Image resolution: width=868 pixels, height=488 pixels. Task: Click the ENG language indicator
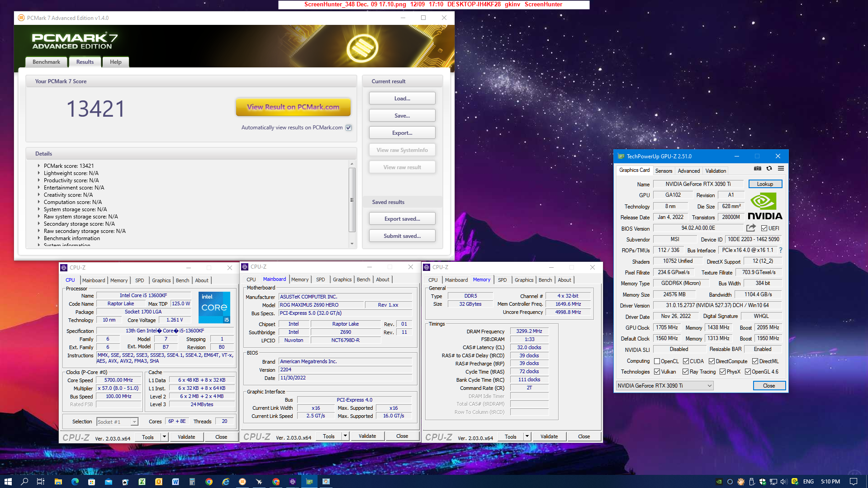click(808, 482)
